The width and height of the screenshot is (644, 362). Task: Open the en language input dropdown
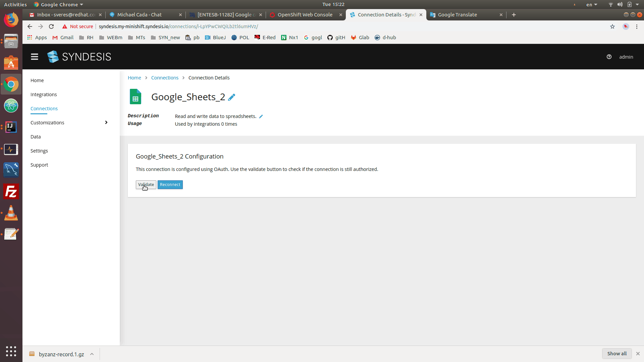[x=592, y=4]
